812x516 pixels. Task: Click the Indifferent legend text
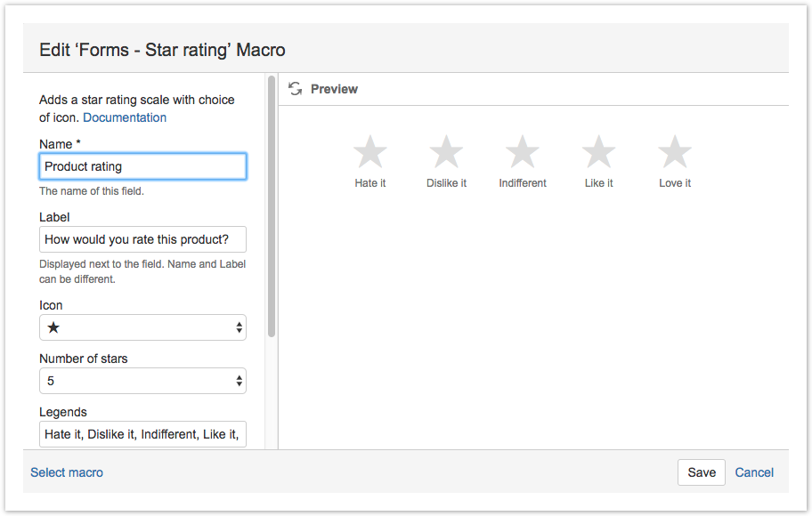point(523,183)
